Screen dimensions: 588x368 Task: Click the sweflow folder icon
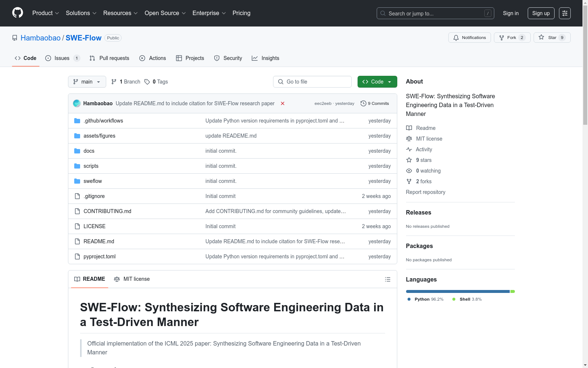coord(77,181)
